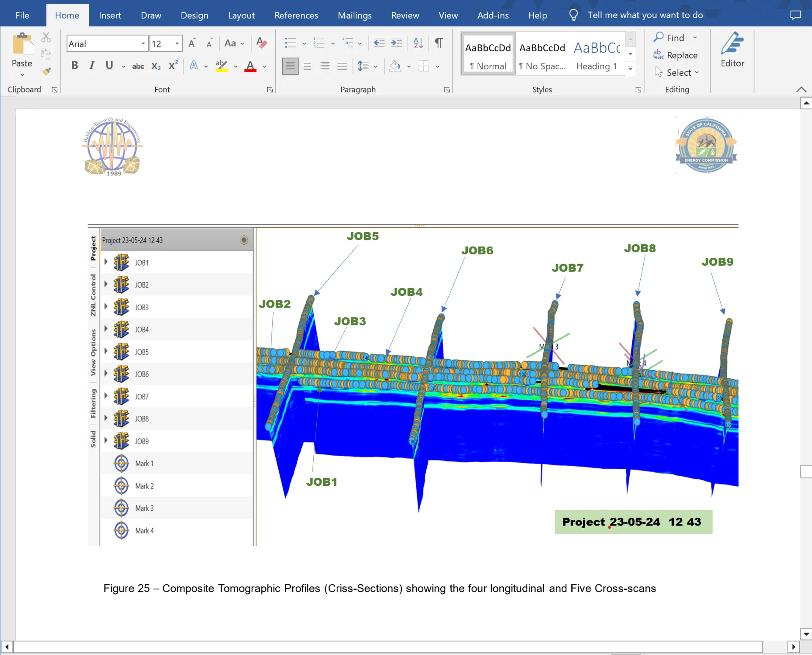Screen dimensions: 812x655
Task: Toggle Align Left
Action: click(x=290, y=66)
